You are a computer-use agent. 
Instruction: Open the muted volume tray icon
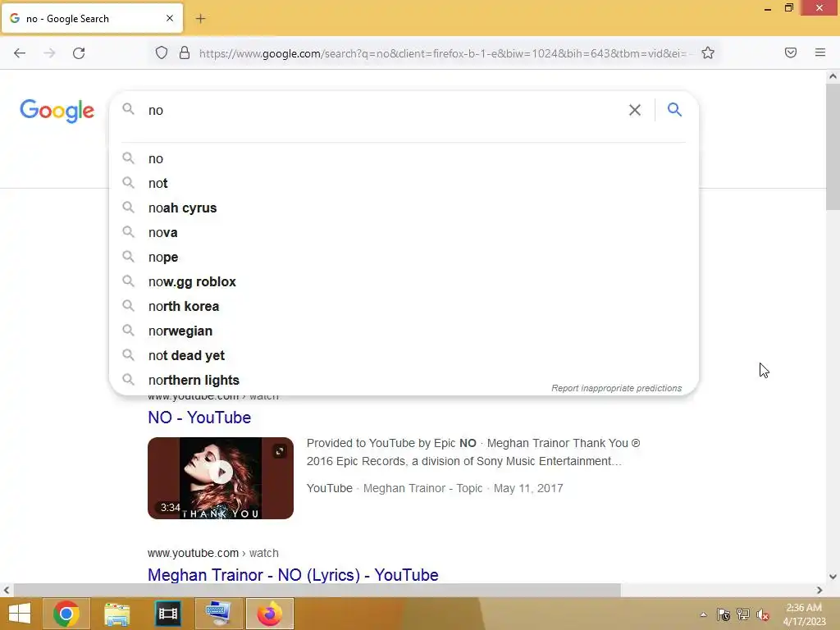[x=763, y=614]
